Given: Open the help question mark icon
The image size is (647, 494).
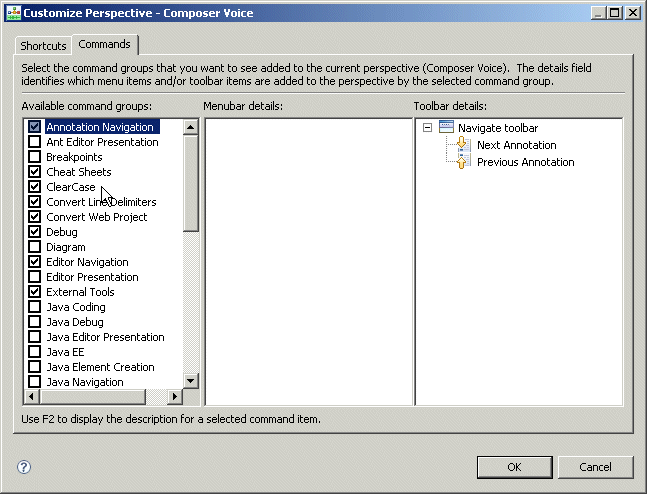Looking at the screenshot, I should tap(25, 467).
